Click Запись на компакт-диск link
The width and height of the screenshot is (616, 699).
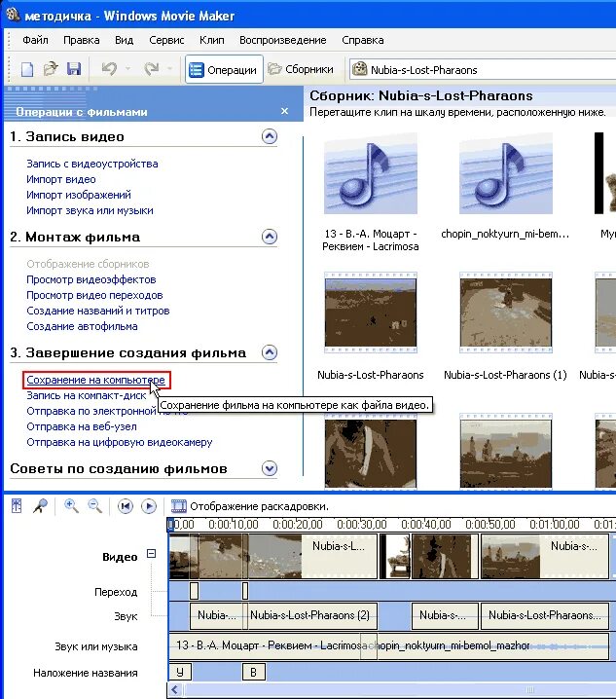click(86, 395)
